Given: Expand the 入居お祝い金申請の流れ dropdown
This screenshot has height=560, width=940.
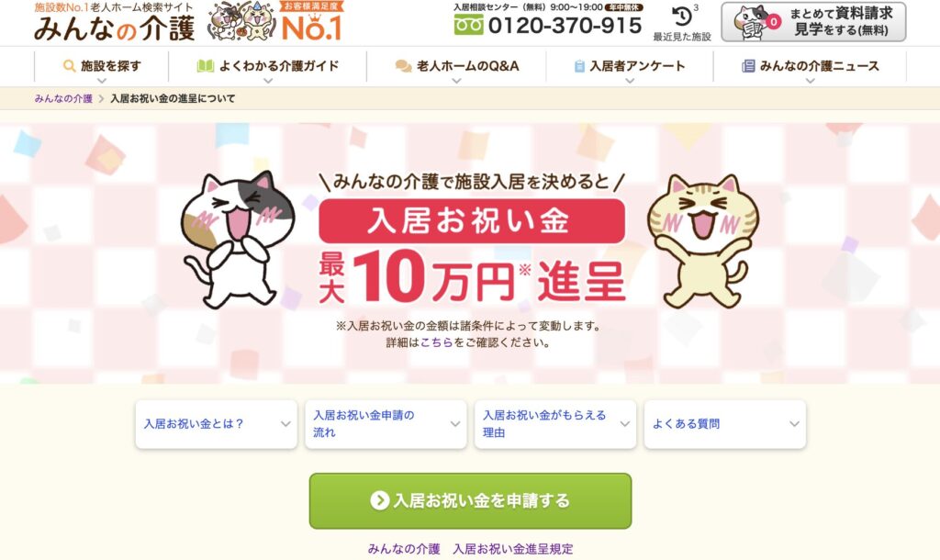Looking at the screenshot, I should pos(386,424).
